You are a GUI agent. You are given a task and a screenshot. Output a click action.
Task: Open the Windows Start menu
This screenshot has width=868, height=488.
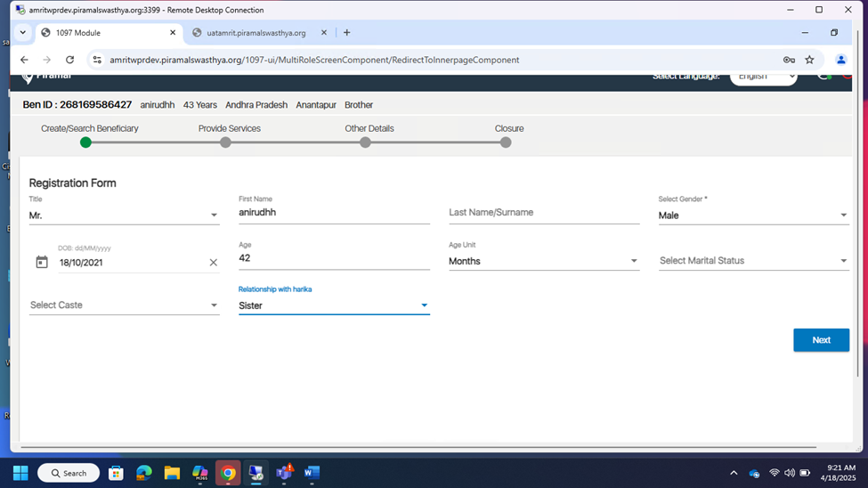[x=20, y=473]
